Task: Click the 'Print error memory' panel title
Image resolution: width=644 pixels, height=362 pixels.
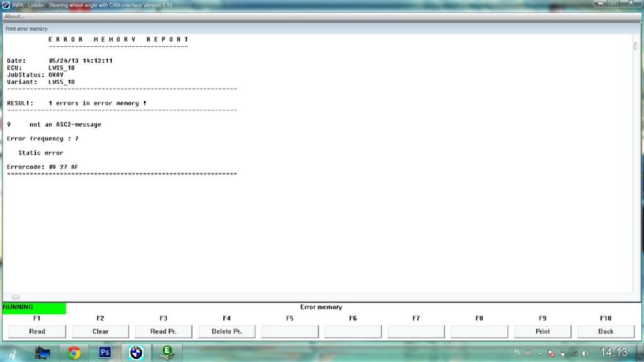Action: pyautogui.click(x=26, y=29)
